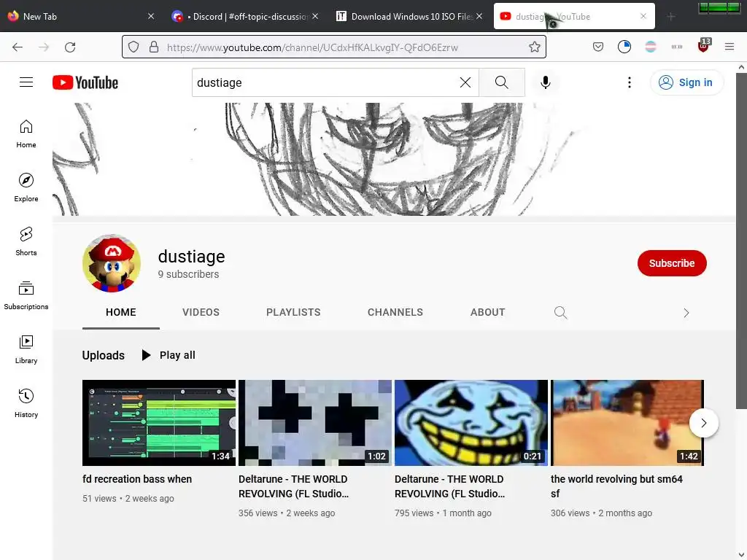Screen dimensions: 747x560
Task: Open 'the world revolving but sm64 sf' title
Action: [x=616, y=486]
